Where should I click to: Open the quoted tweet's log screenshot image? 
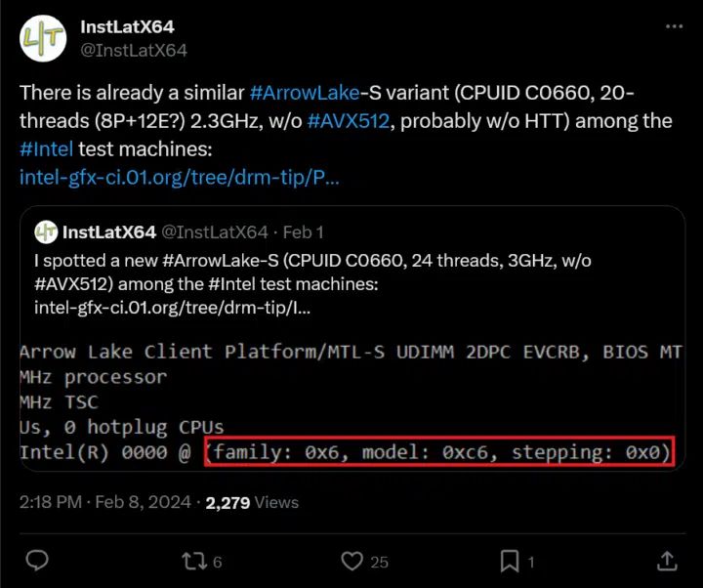point(351,401)
